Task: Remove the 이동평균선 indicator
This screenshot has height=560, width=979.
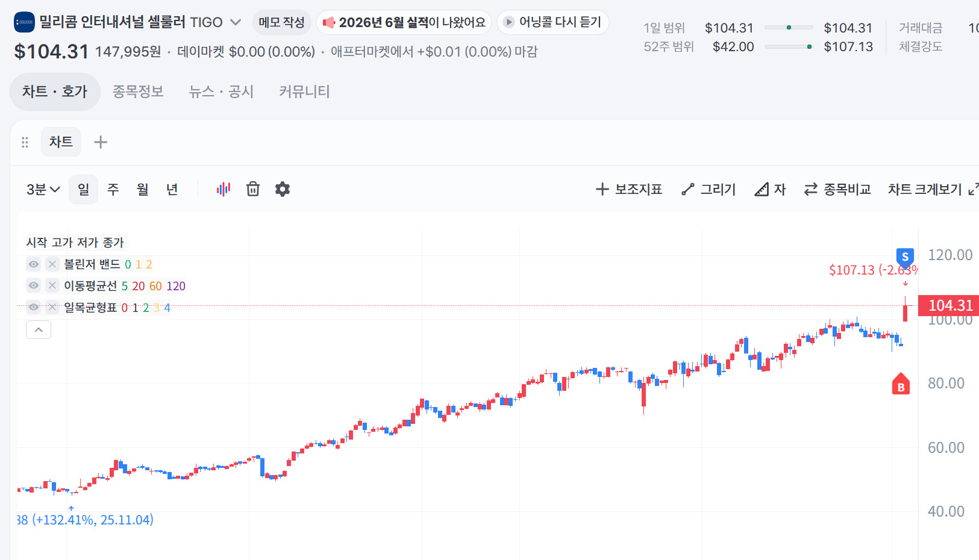Action: pos(52,285)
